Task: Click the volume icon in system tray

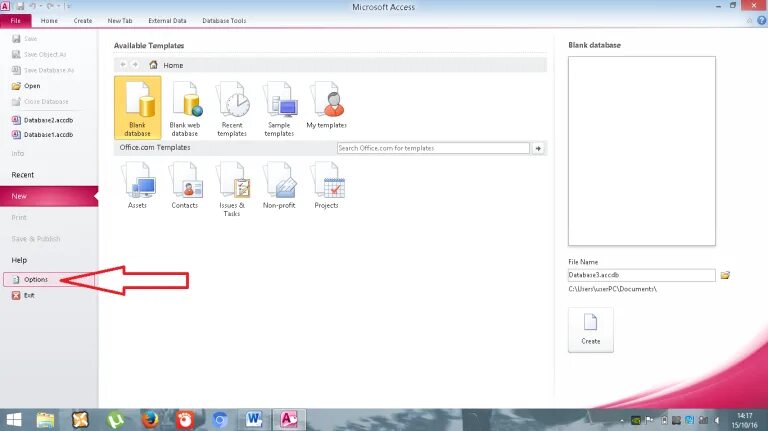Action: tap(717, 420)
